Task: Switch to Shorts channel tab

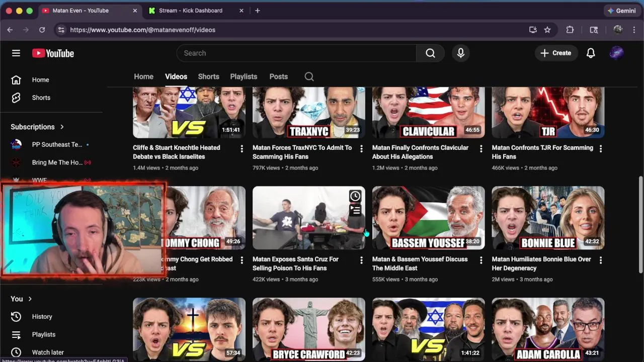Action: click(x=208, y=76)
